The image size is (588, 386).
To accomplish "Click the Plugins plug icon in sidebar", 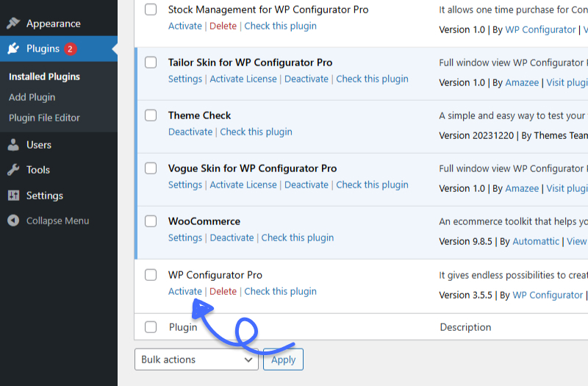I will coord(13,49).
